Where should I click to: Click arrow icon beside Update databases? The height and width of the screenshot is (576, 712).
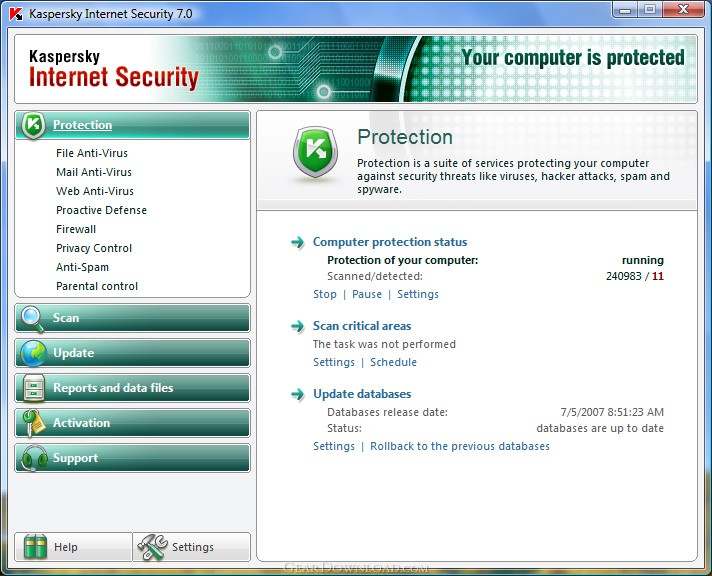click(298, 394)
